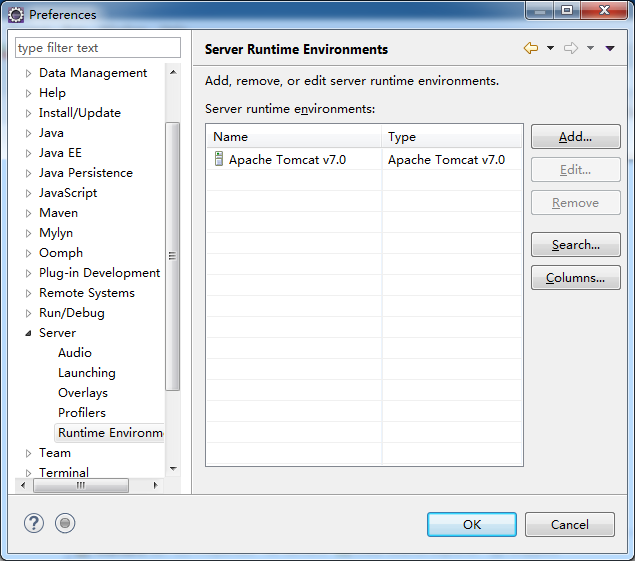Expand the Maven tree node

[x=28, y=213]
